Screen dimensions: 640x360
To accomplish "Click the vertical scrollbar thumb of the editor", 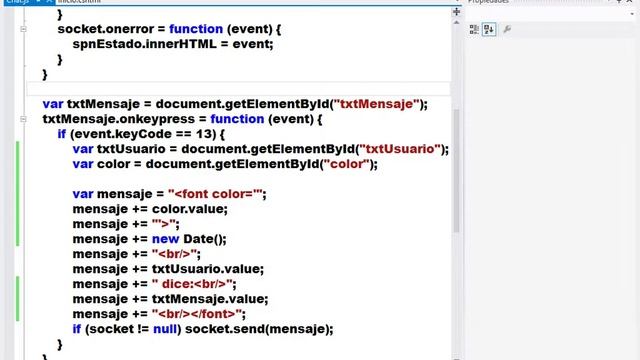I will click(x=456, y=171).
